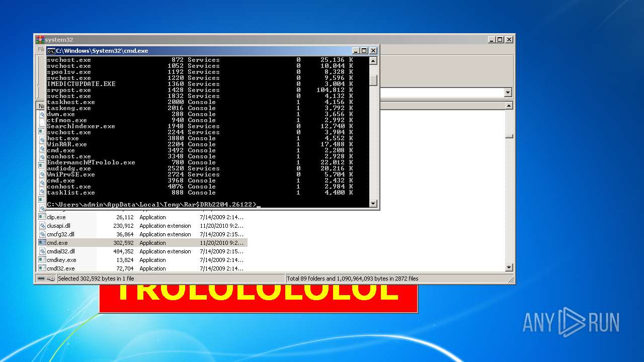The height and width of the screenshot is (362, 644).
Task: Select the cmcfg32.dll file name
Action: (61, 234)
